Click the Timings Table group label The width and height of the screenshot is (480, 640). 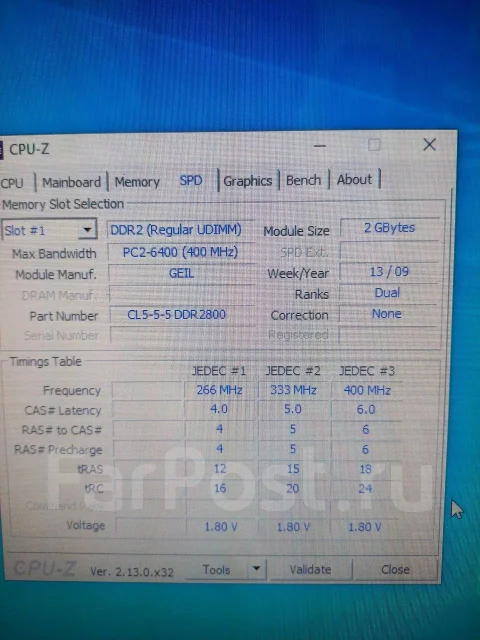45,362
